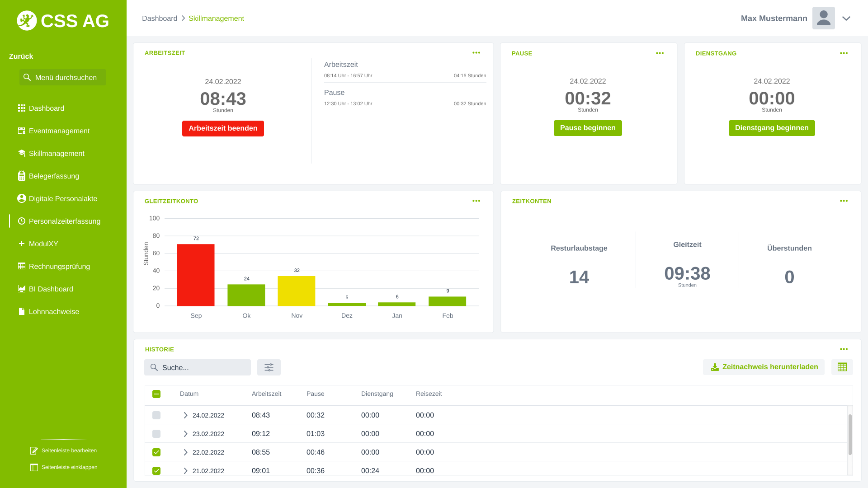The width and height of the screenshot is (868, 488).
Task: Click the green Feb bar in chart
Action: pyautogui.click(x=448, y=301)
